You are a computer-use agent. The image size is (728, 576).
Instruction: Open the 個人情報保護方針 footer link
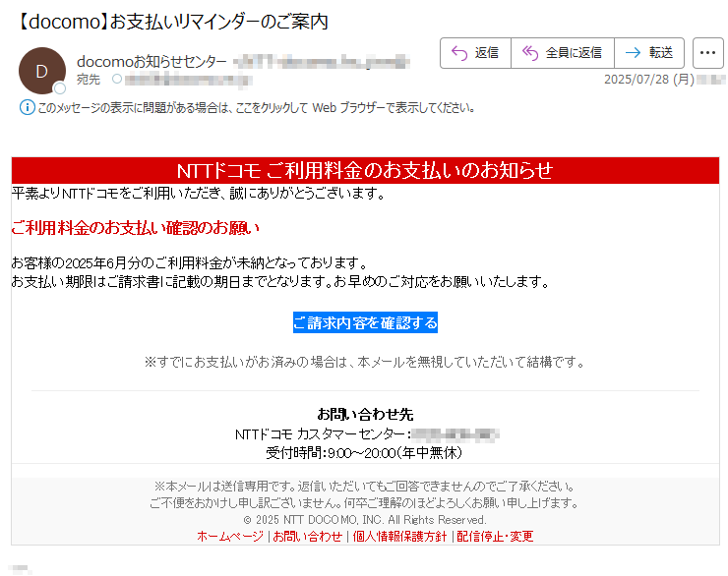click(x=399, y=536)
